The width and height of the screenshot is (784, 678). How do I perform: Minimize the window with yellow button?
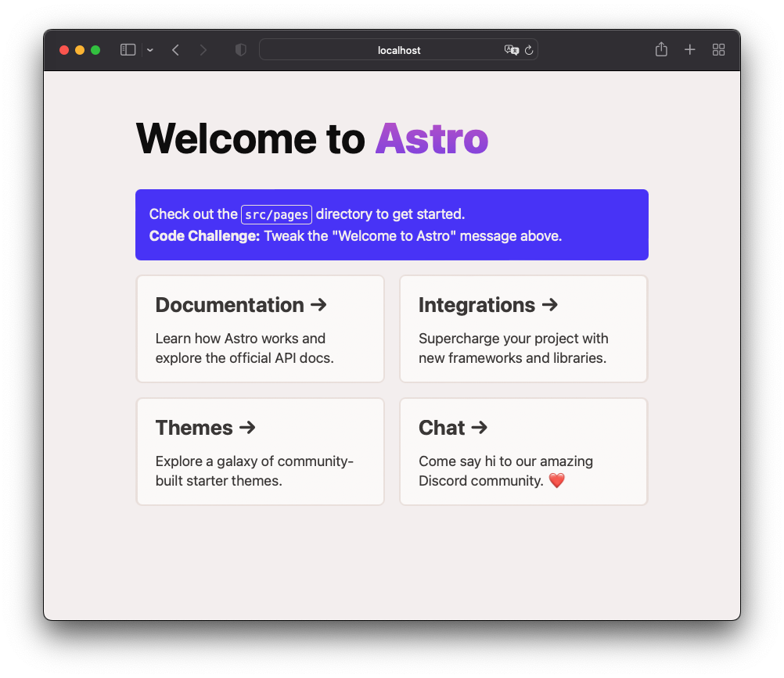(80, 50)
